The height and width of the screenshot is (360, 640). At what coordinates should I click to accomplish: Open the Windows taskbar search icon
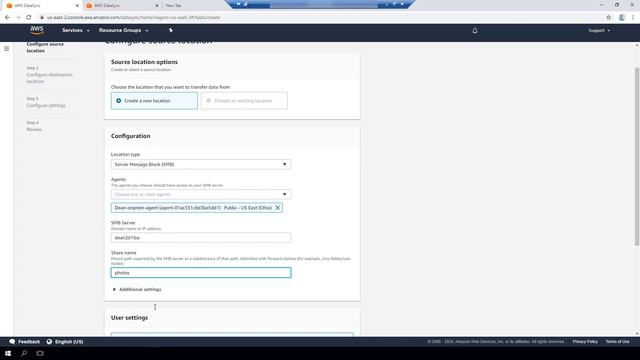[x=24, y=353]
